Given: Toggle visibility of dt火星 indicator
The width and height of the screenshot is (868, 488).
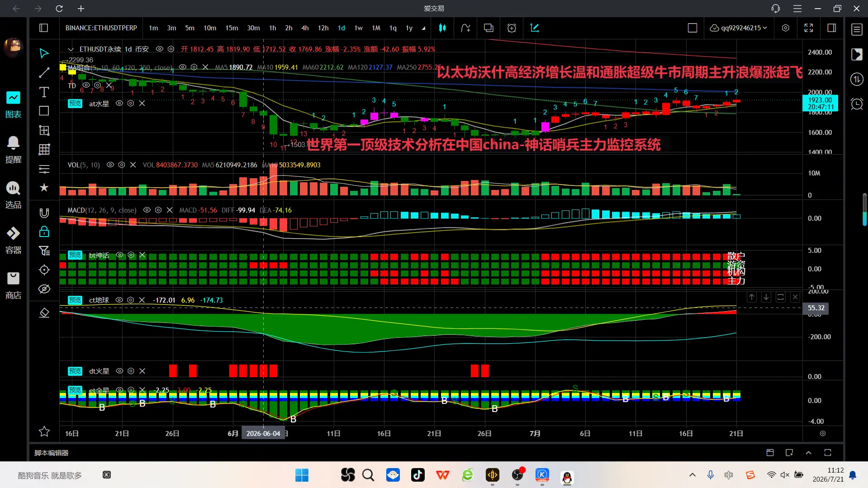Looking at the screenshot, I should click(120, 371).
